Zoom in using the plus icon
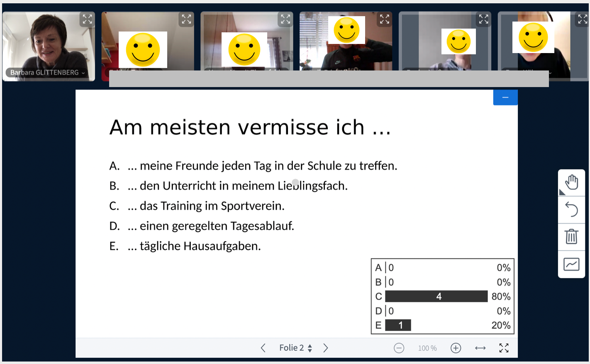Viewport: 590px width, 364px height. (456, 348)
